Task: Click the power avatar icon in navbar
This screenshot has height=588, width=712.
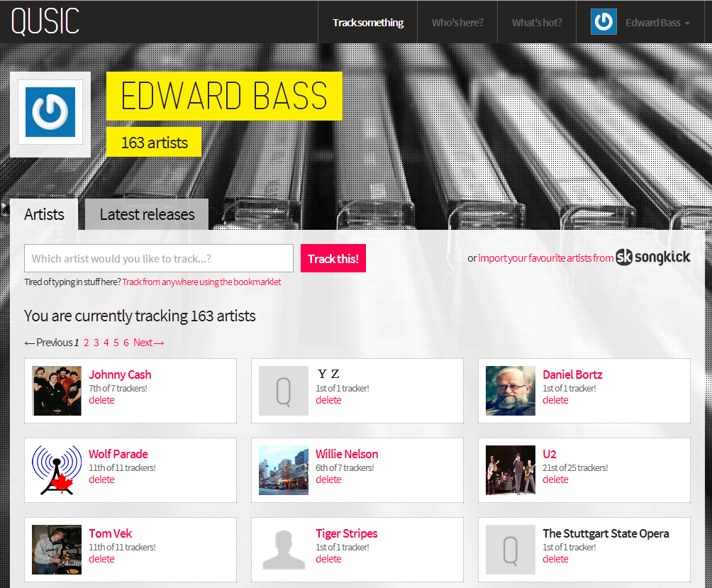Action: point(603,22)
